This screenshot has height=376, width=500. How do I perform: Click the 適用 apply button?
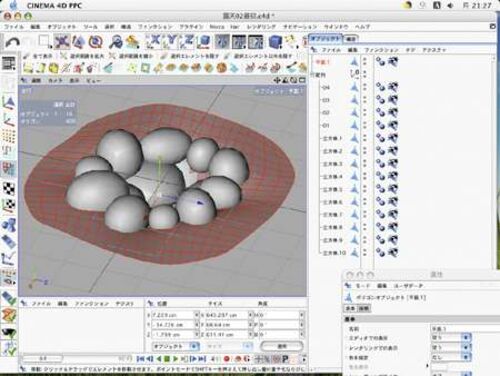[x=282, y=346]
